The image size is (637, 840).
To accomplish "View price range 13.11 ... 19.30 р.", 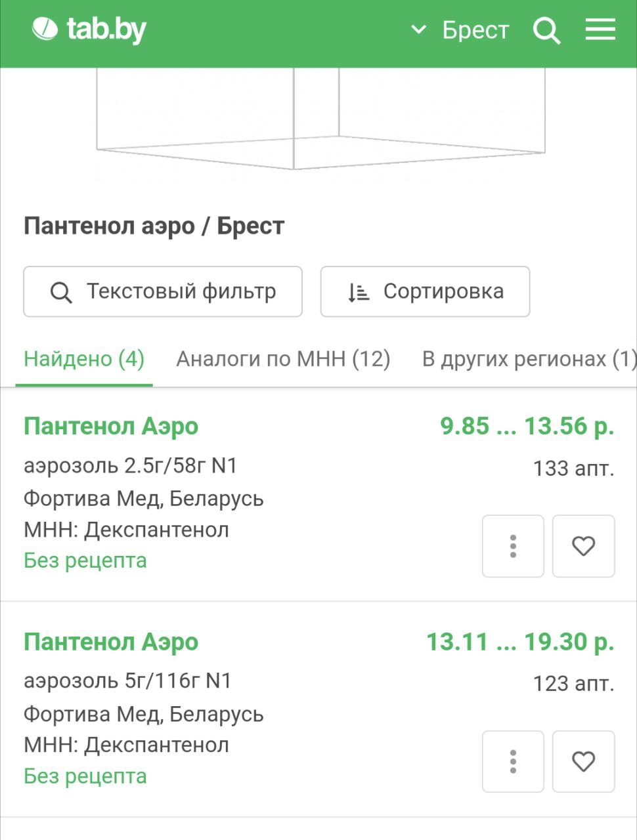I will (520, 642).
